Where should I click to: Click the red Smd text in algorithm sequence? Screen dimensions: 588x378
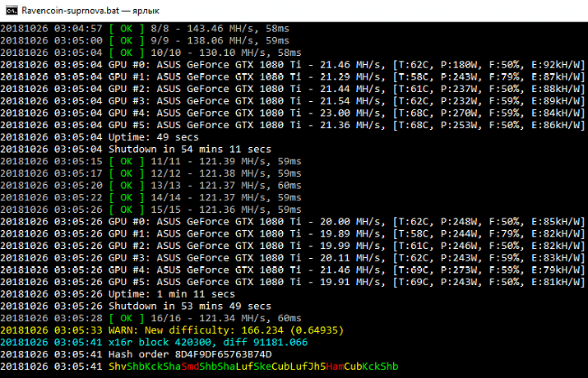(191, 366)
